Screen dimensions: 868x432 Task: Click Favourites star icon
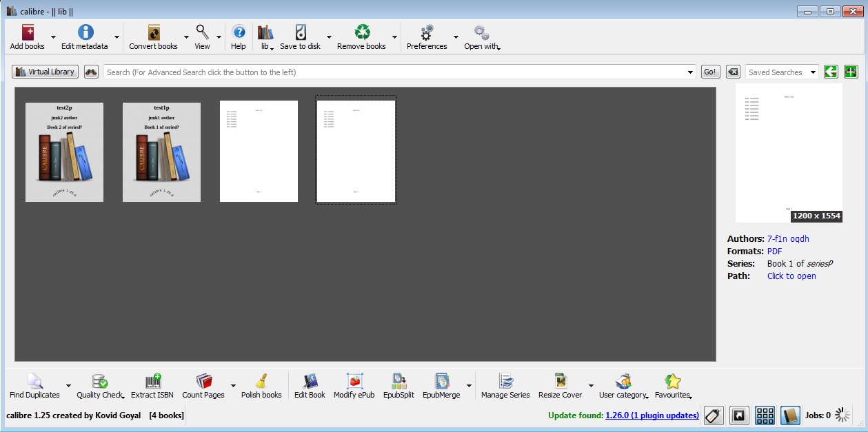coord(672,381)
